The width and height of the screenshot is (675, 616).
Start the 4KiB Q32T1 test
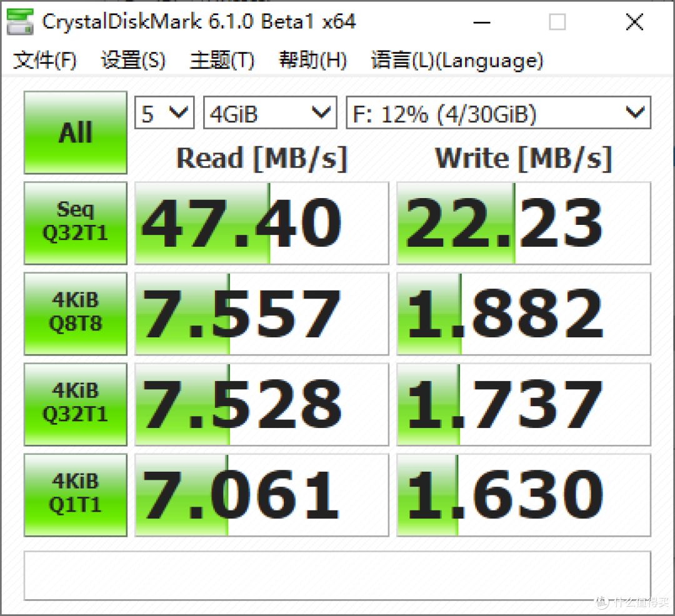point(76,404)
